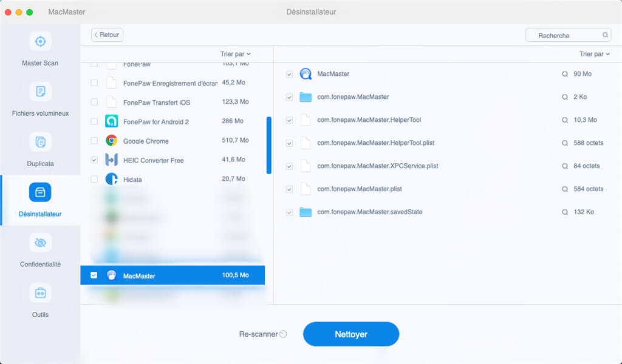
Task: Click the MacMaster app icon in details list
Action: pyautogui.click(x=306, y=73)
